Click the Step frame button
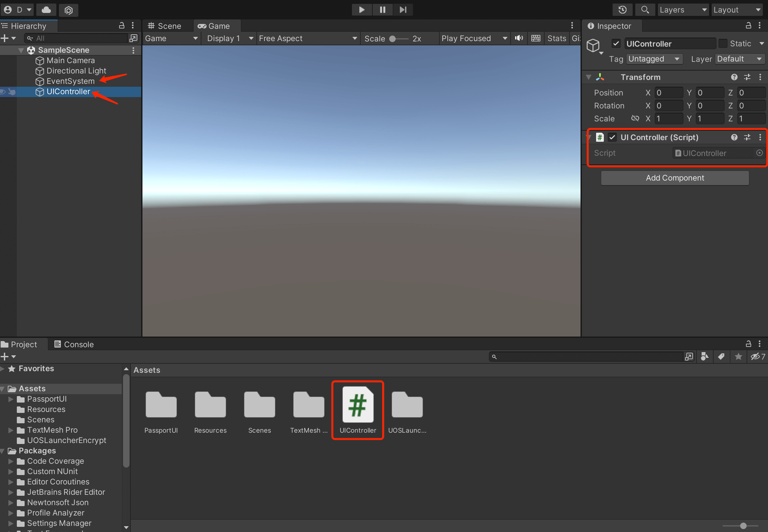 (403, 10)
